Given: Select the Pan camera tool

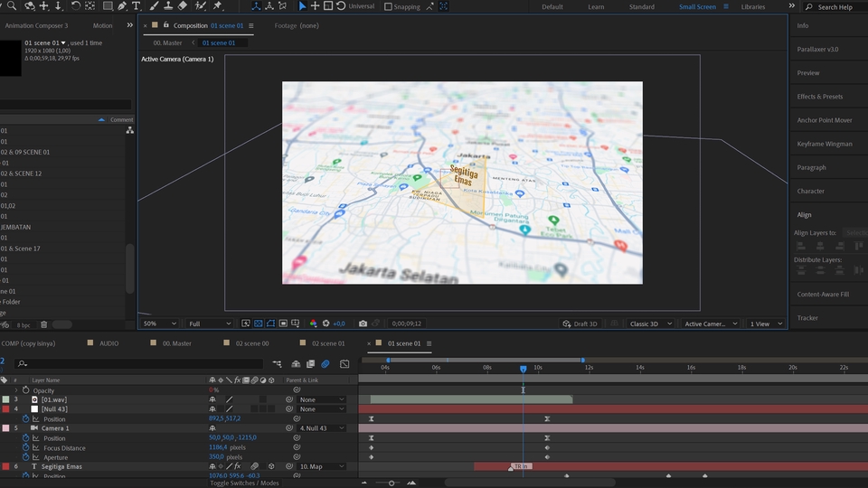Looking at the screenshot, I should pyautogui.click(x=43, y=5).
